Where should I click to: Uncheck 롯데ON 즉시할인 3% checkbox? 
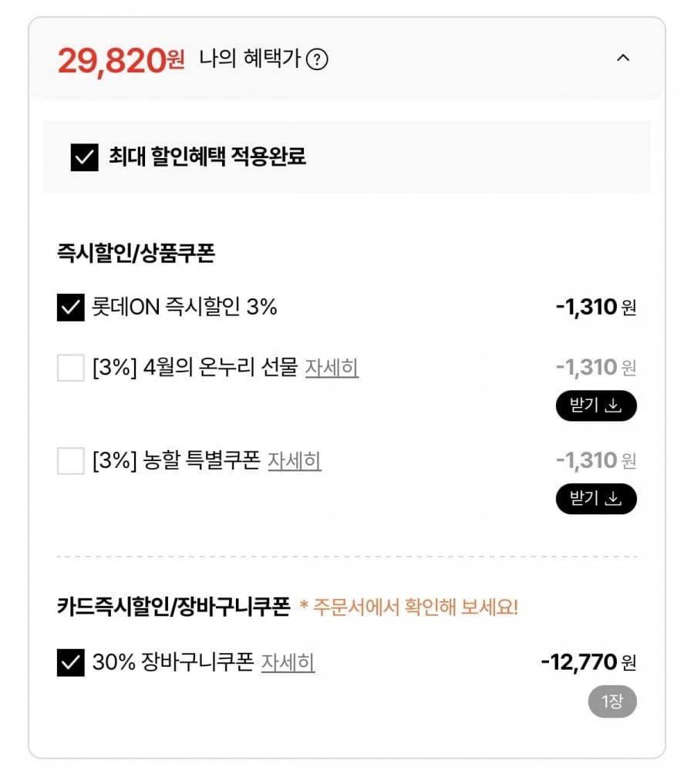pos(71,308)
